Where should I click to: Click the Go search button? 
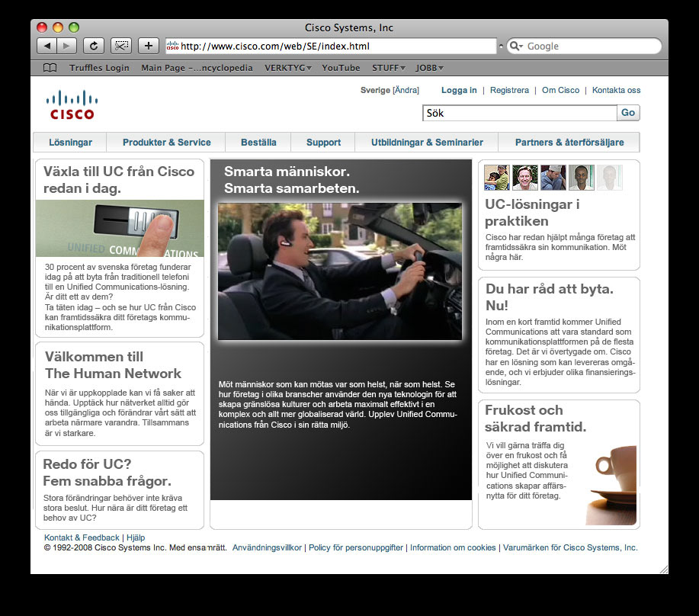628,113
